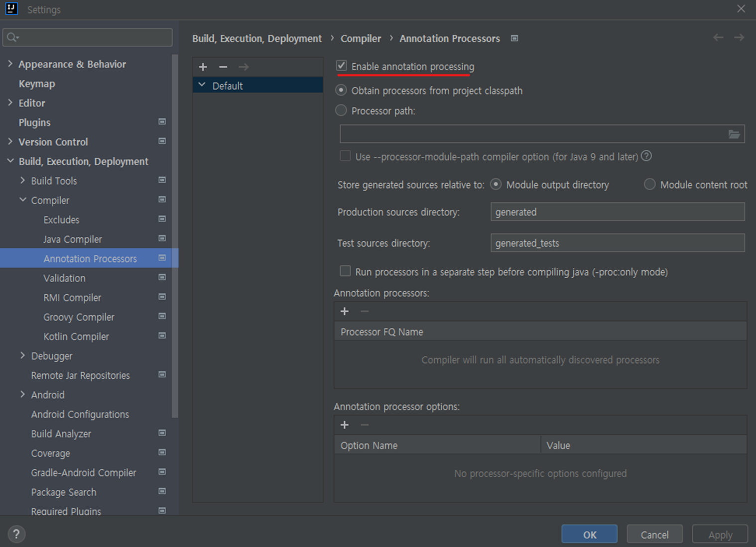
Task: Choose Module content root option
Action: pos(649,184)
